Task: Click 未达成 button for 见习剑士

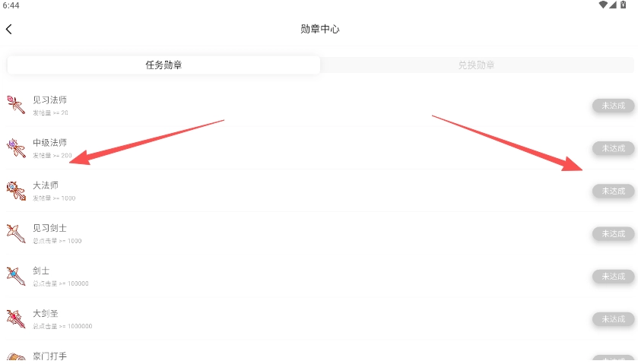Action: (613, 234)
